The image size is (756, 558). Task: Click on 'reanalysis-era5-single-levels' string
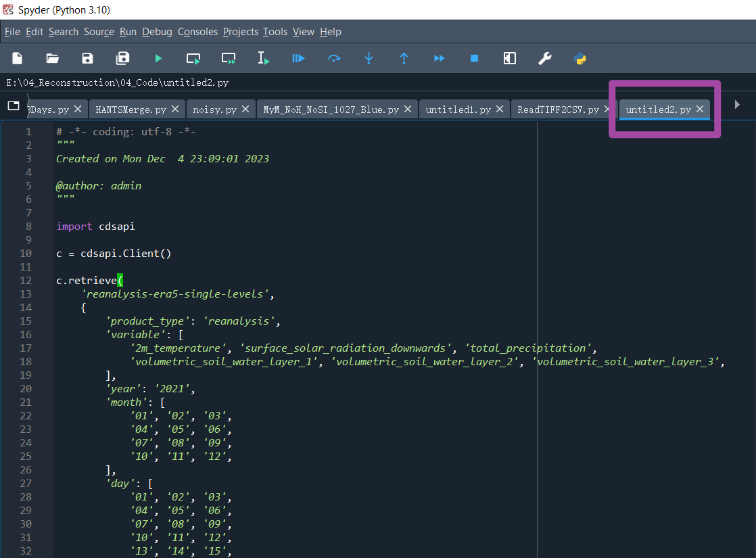click(x=175, y=294)
